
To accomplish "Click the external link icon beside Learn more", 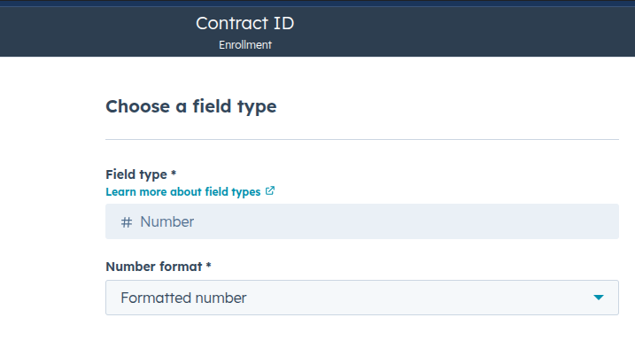I will click(x=270, y=190).
